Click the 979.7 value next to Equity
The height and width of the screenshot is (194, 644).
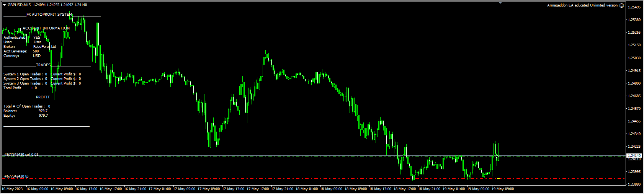click(x=43, y=116)
